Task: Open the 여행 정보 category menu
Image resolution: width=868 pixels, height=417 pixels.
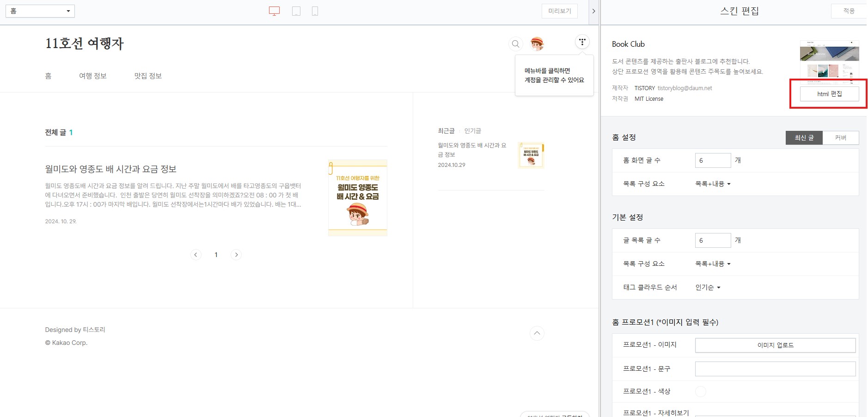Action: (93, 76)
